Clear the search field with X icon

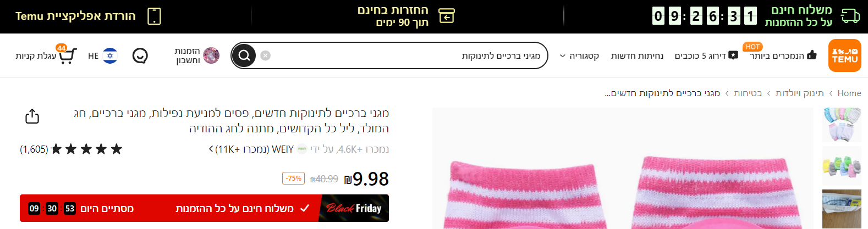pyautogui.click(x=265, y=55)
